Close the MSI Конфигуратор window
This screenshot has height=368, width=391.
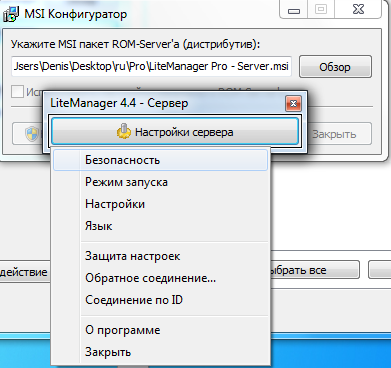(x=358, y=10)
